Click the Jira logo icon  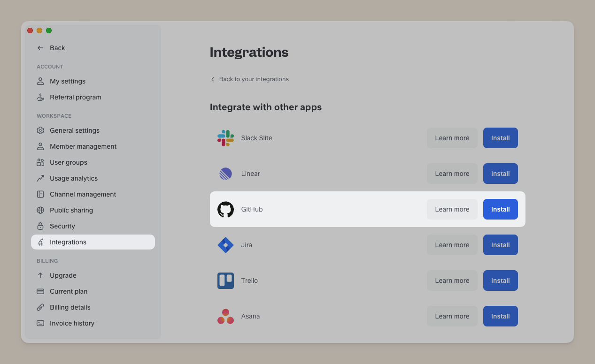225,245
